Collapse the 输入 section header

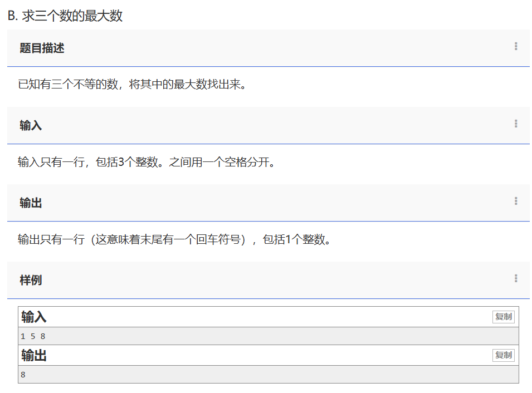pos(31,126)
